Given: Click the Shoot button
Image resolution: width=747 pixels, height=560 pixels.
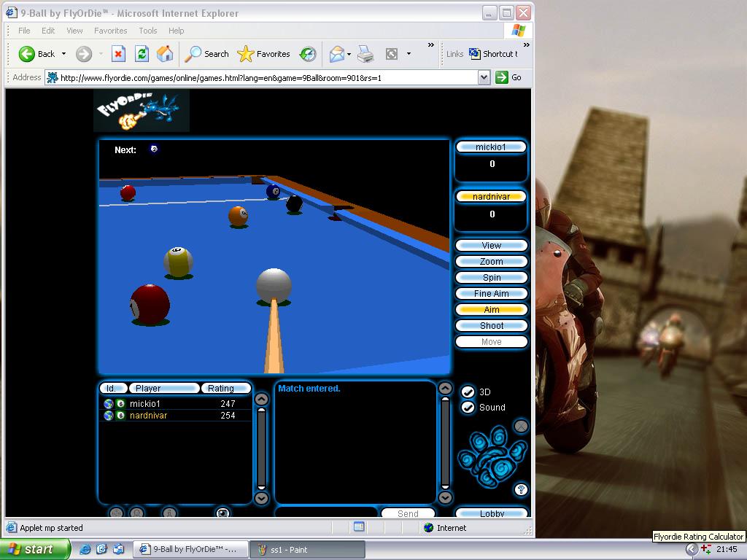Looking at the screenshot, I should pyautogui.click(x=491, y=326).
